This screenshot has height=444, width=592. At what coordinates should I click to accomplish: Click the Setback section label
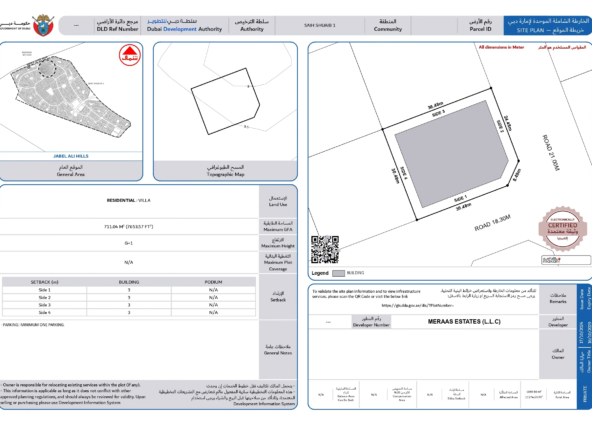coord(278,296)
